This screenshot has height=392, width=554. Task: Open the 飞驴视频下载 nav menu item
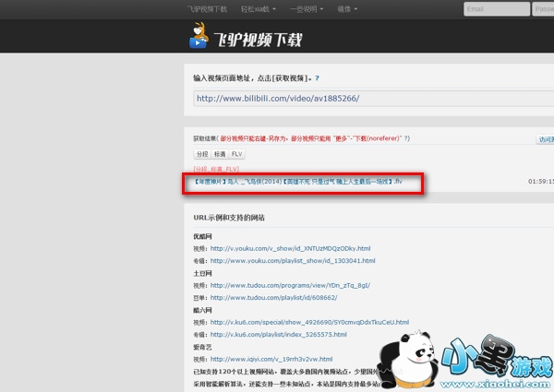[208, 8]
